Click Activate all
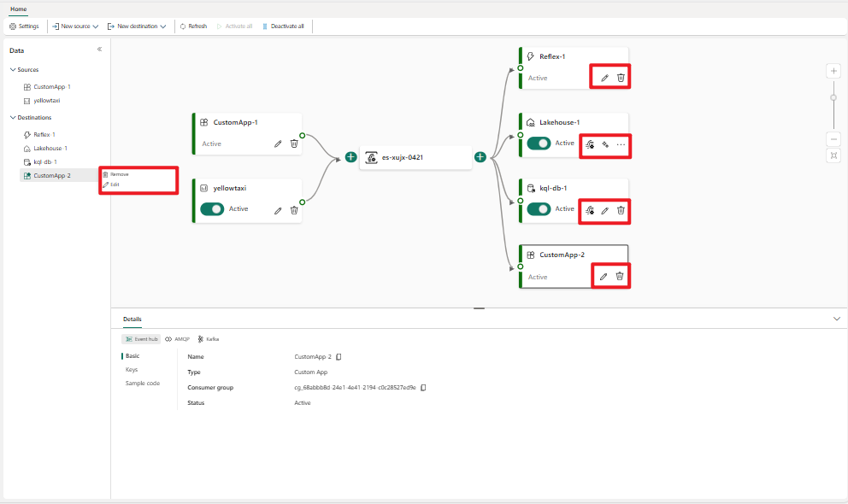The image size is (848, 504). point(235,26)
